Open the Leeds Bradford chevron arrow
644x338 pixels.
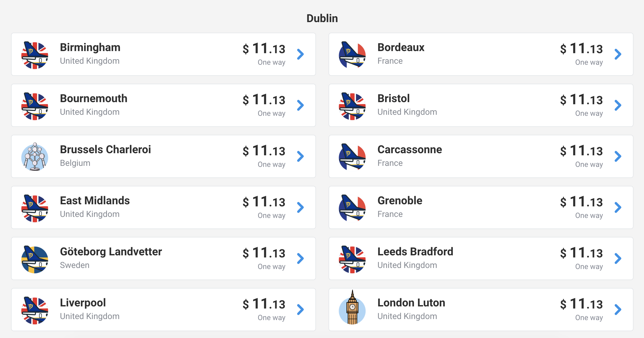(618, 259)
